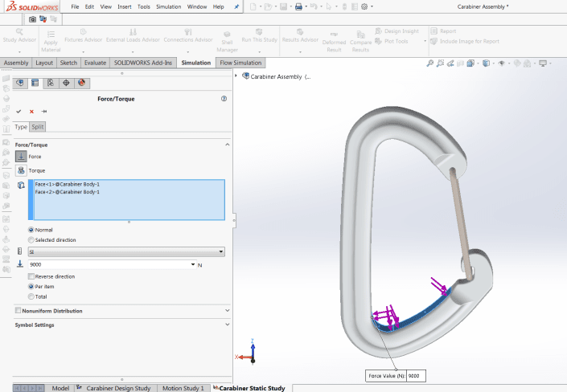
Task: Switch to the Split tab
Action: [39, 127]
